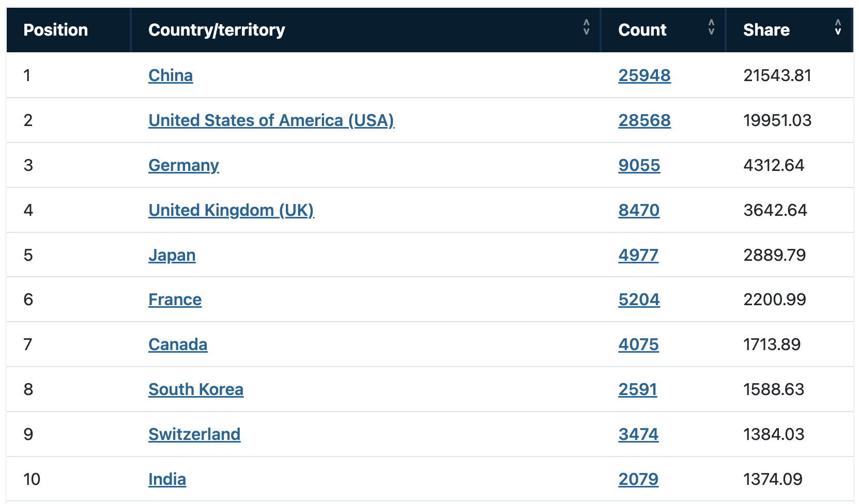This screenshot has width=859, height=504.
Task: Open the China country link
Action: [x=171, y=75]
